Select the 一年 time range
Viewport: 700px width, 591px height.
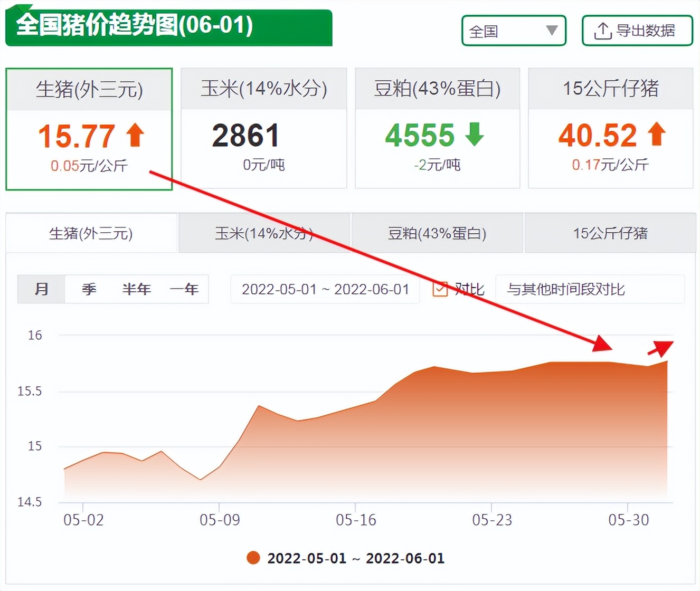pyautogui.click(x=184, y=289)
